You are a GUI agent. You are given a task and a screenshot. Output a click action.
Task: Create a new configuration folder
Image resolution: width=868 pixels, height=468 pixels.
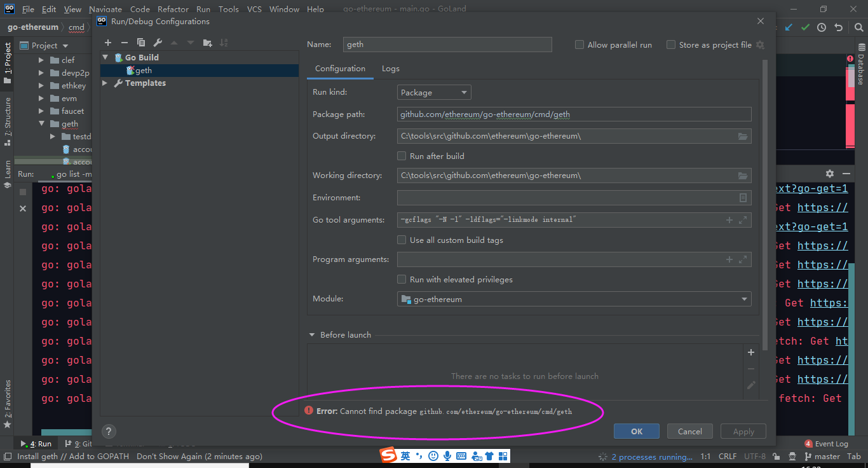tap(207, 43)
